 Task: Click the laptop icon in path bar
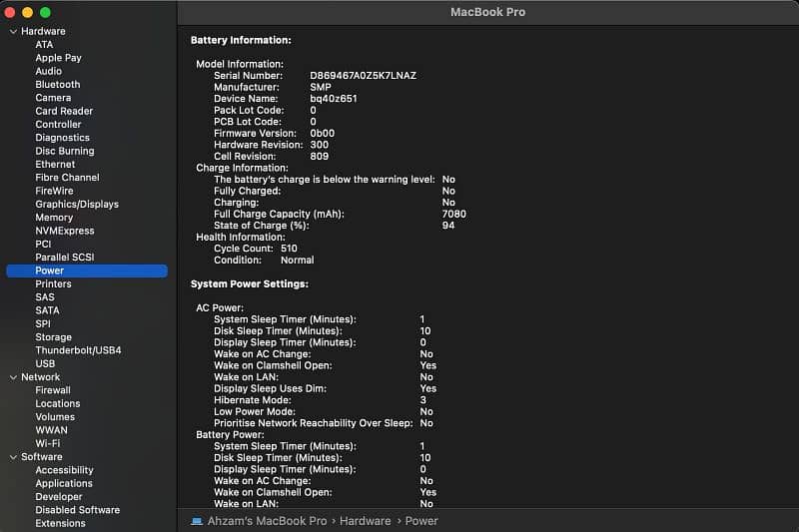198,521
